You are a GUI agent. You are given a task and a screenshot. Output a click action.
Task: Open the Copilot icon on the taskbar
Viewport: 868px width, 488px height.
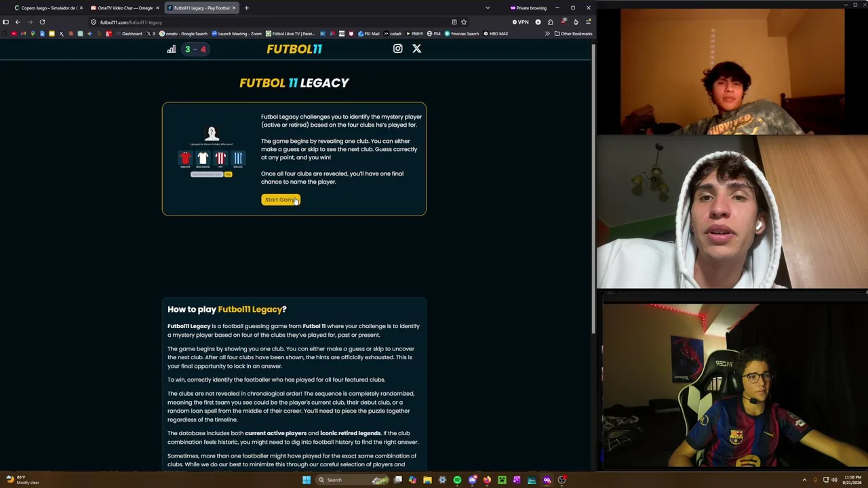tap(412, 480)
